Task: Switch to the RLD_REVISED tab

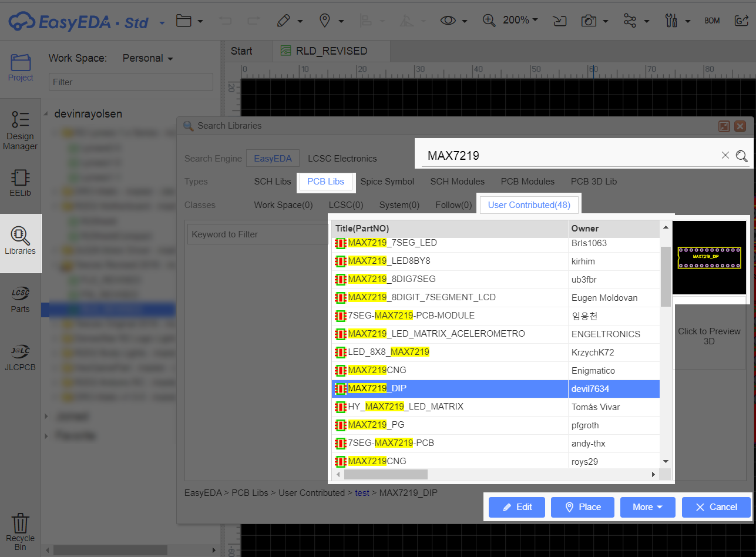Action: tap(332, 51)
